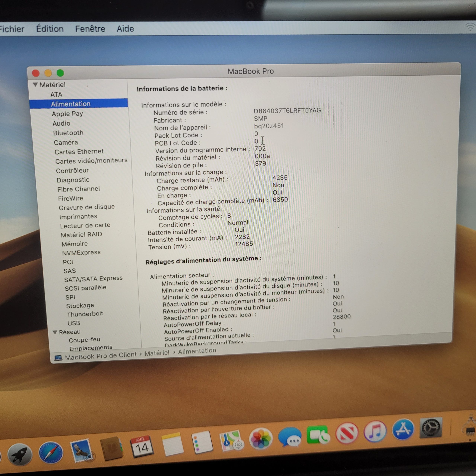Launch FaceTime from the Dock
The image size is (476, 476).
tap(318, 435)
